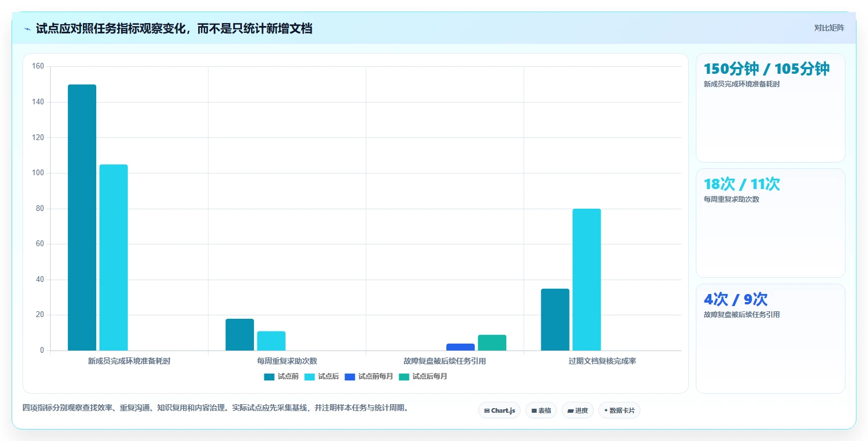This screenshot has height=441, width=868.
Task: Toggle the 试点后 legend entry
Action: click(x=321, y=376)
